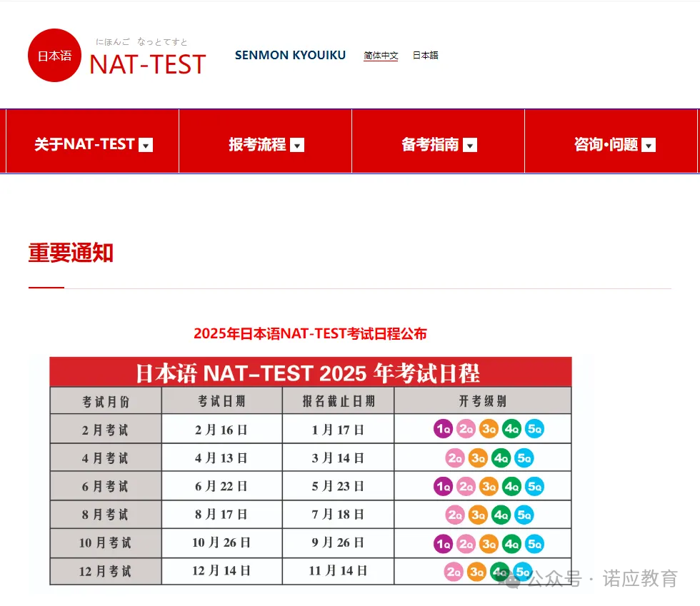This screenshot has width=700, height=606.
Task: Open the 报考流程 menu
Action: click(265, 141)
